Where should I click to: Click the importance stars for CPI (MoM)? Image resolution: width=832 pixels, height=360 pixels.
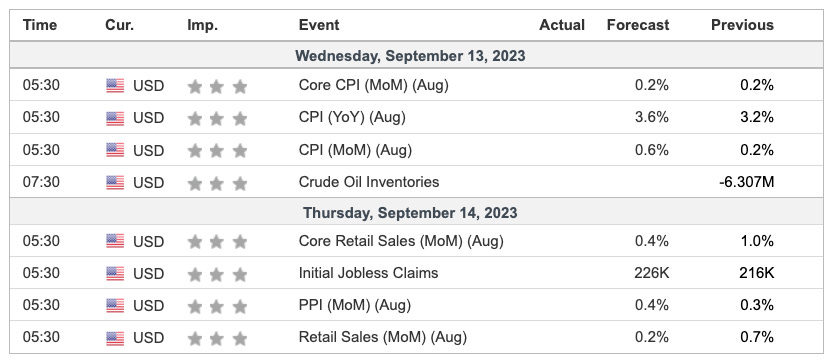click(218, 151)
